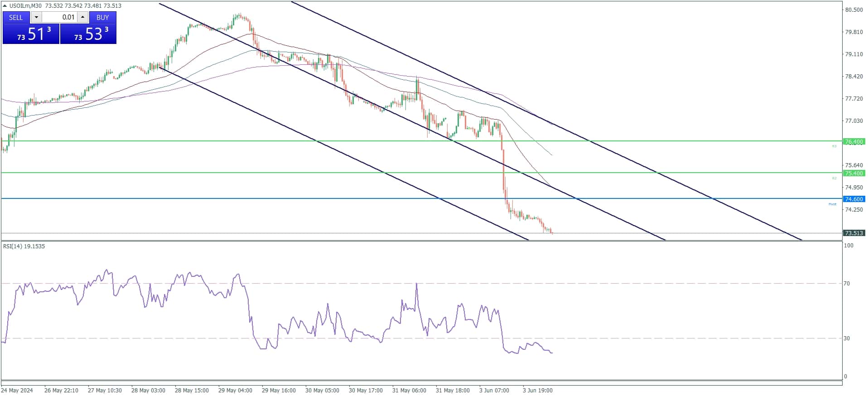The width and height of the screenshot is (868, 396).
Task: Click the 28 May 15:00 time label
Action: pyautogui.click(x=192, y=391)
